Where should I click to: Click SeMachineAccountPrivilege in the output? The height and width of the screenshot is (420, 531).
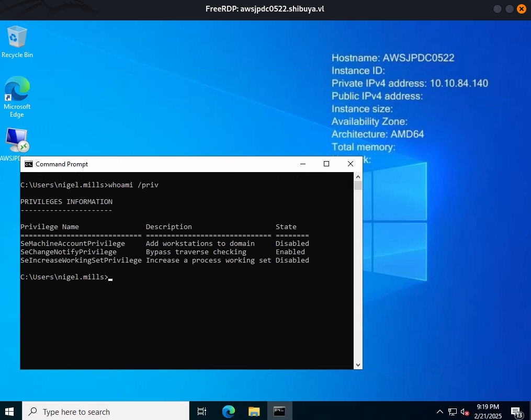[73, 244]
